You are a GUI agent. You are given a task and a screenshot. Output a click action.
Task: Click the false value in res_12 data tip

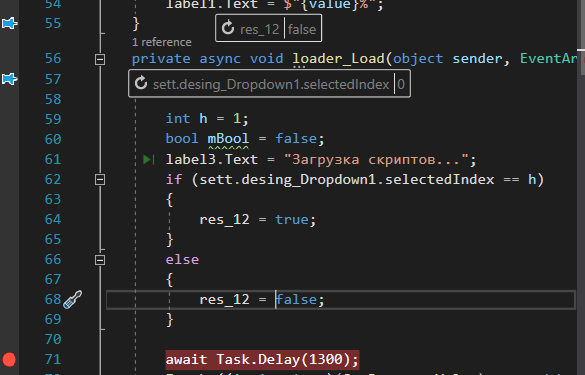(301, 29)
